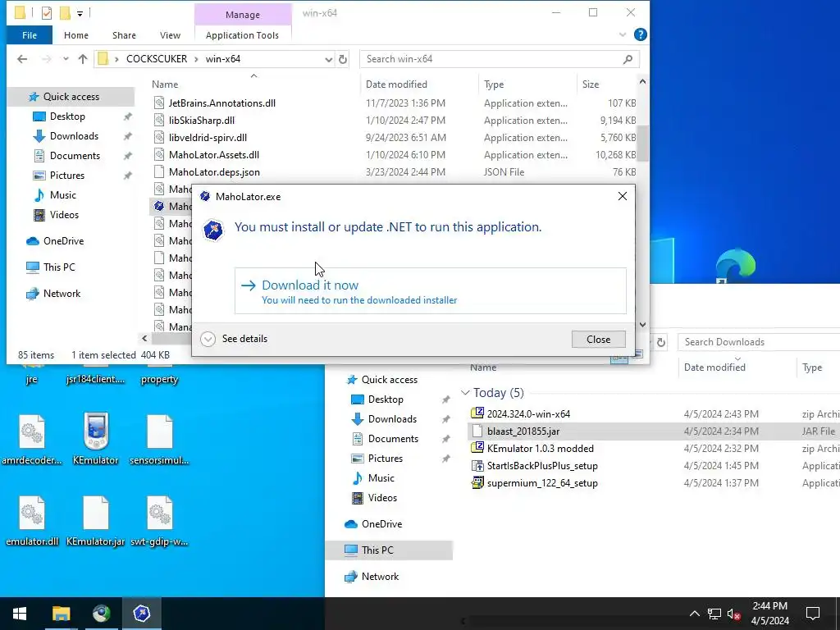Sort by Size column header
Screen dimensions: 840x630
pos(591,84)
